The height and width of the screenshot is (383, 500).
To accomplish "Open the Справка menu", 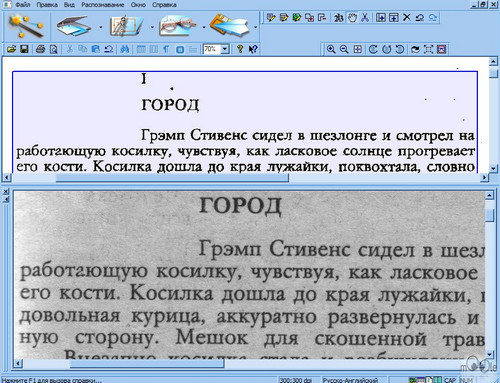I will click(x=164, y=5).
